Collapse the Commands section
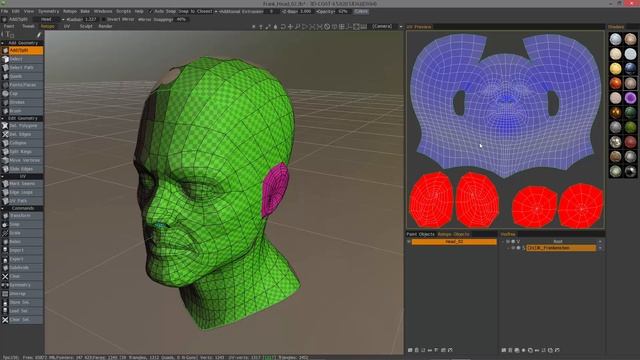640x360 pixels. [x=2, y=208]
